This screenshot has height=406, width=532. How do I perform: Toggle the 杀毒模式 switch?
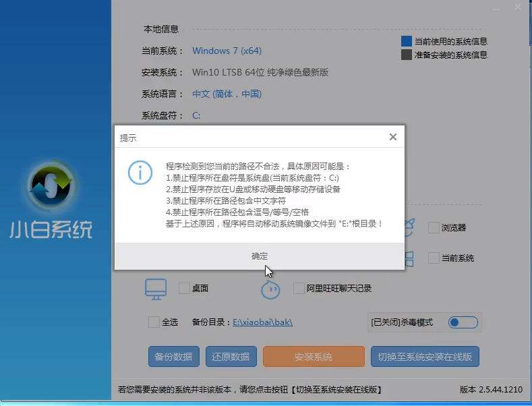[x=463, y=322]
